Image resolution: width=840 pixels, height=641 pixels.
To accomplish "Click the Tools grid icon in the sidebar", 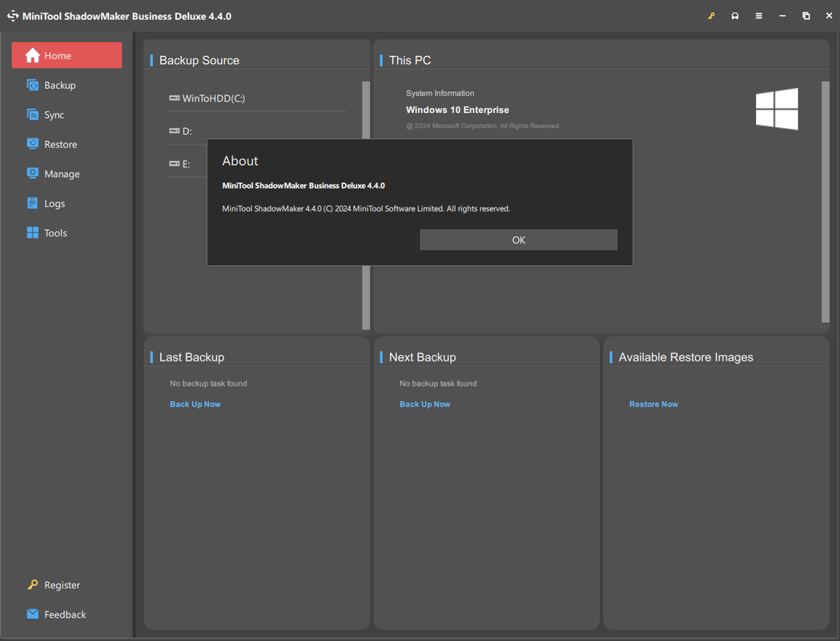I will [33, 232].
